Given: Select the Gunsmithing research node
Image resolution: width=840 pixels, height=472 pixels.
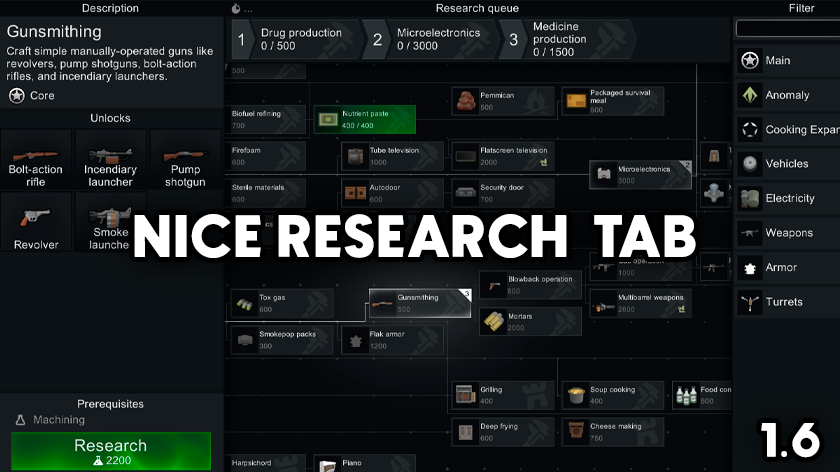Looking at the screenshot, I should click(420, 303).
